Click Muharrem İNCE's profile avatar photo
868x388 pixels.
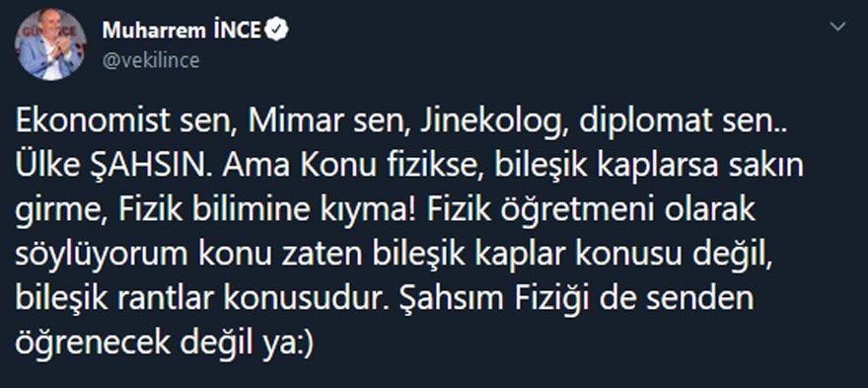(x=50, y=44)
